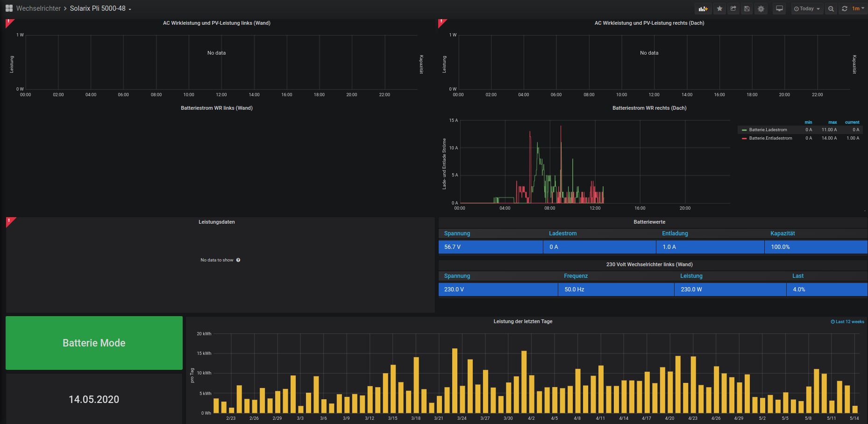Viewport: 868px width, 424px height.
Task: Toggle Batterie.Ladestrom series in legend
Action: click(768, 130)
